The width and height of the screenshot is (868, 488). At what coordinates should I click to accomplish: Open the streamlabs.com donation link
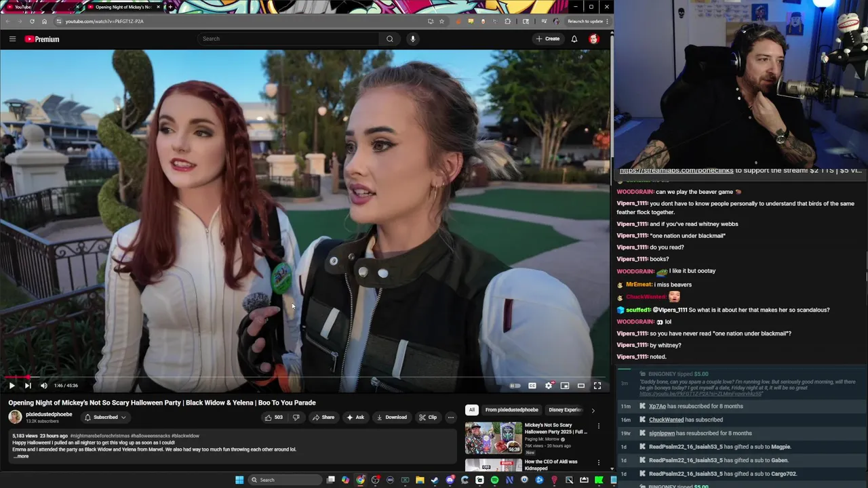point(676,171)
